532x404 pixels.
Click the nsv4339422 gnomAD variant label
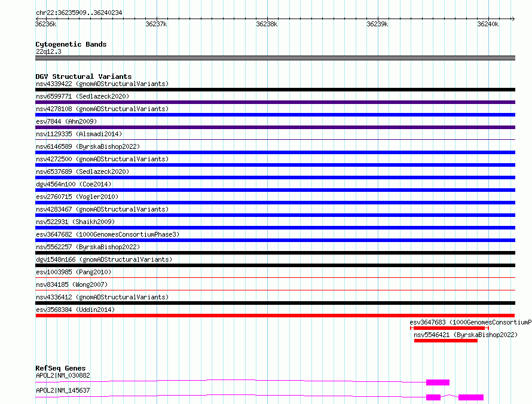[x=102, y=84]
